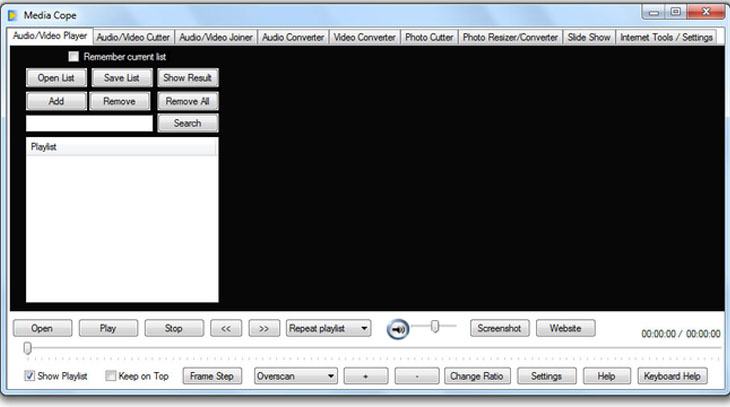The image size is (730, 407).
Task: Skip to next track with >> button
Action: [x=264, y=328]
